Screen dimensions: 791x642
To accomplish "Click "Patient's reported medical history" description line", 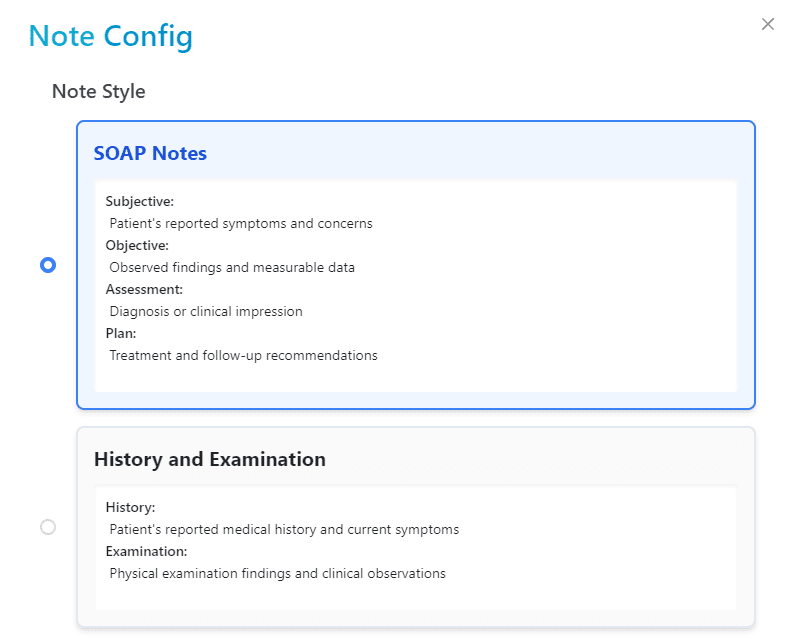I will pyautogui.click(x=285, y=530).
